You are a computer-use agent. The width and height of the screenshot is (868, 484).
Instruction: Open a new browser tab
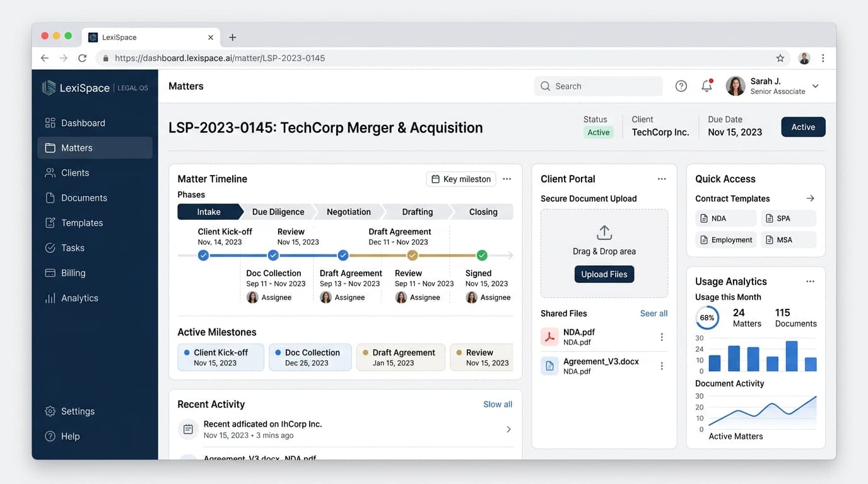click(x=232, y=37)
